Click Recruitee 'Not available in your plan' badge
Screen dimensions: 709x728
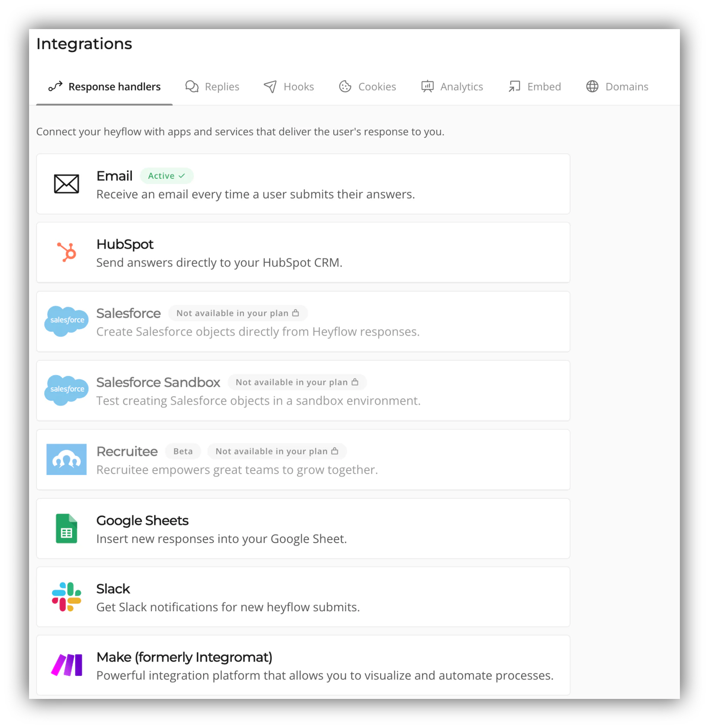[277, 451]
